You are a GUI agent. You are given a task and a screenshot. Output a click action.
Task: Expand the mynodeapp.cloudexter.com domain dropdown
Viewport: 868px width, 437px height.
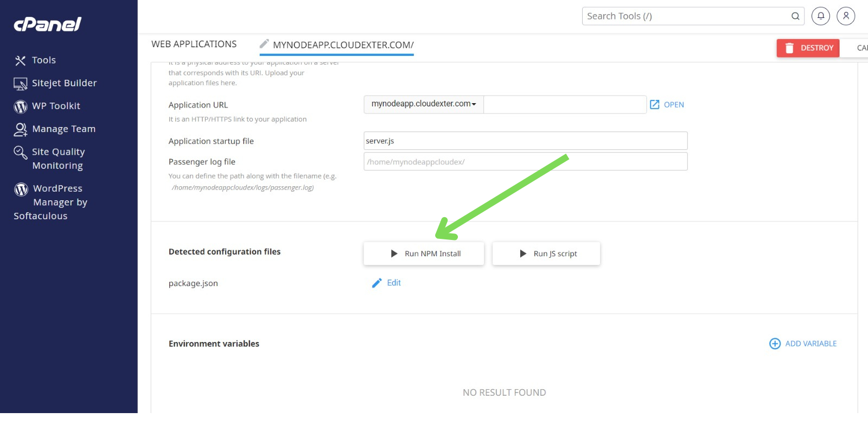click(x=423, y=104)
